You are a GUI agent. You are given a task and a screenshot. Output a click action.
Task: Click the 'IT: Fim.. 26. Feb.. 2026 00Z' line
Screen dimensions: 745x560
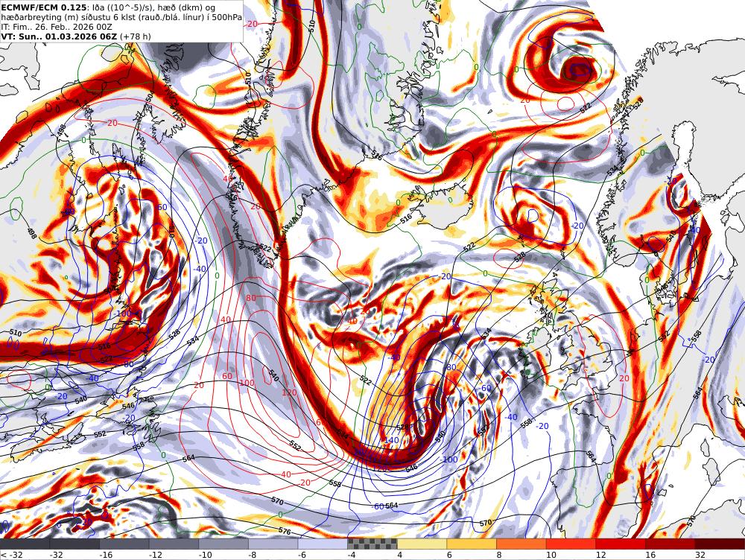(57, 27)
